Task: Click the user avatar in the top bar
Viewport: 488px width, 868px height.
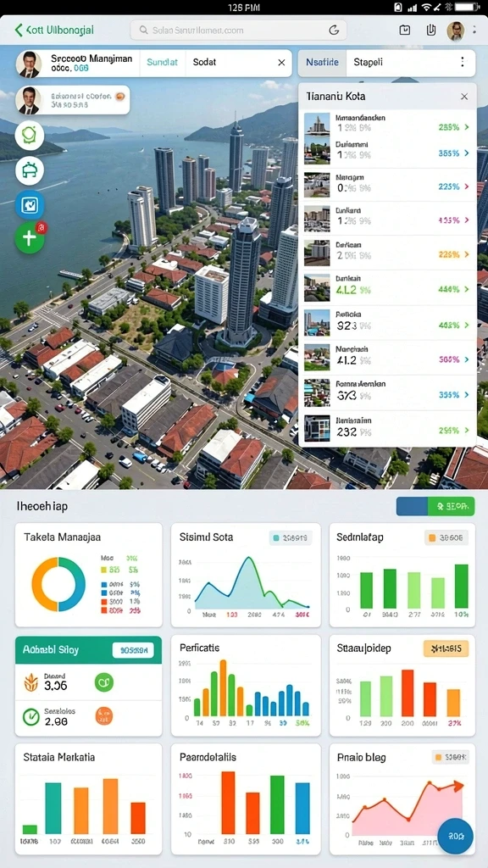Action: [455, 31]
